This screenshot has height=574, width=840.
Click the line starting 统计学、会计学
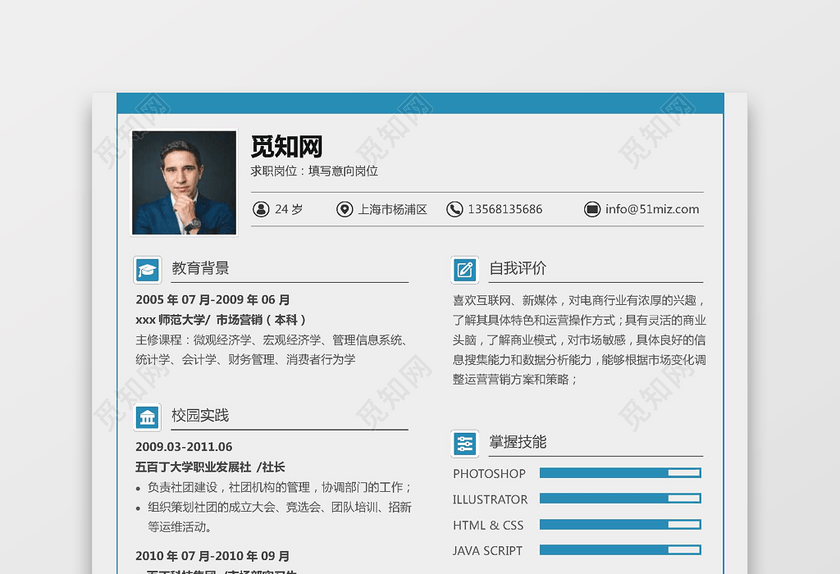click(x=245, y=360)
